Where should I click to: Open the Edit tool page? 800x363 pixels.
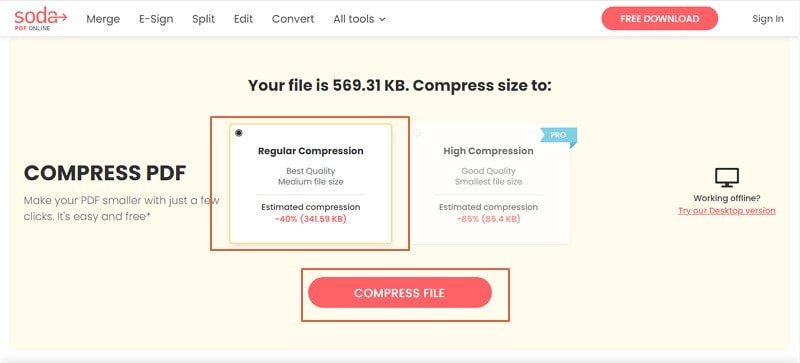(x=243, y=19)
